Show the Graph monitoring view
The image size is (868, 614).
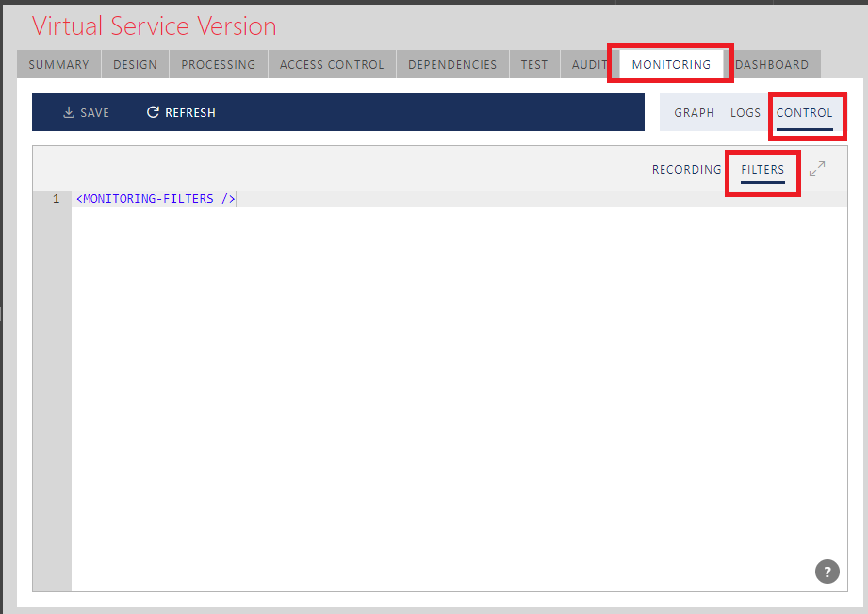pos(694,112)
